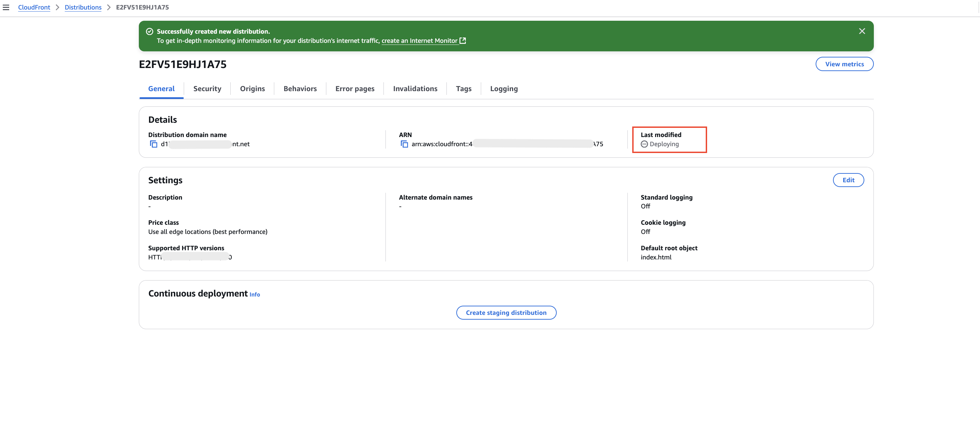Edit the distribution Settings

[x=848, y=180]
